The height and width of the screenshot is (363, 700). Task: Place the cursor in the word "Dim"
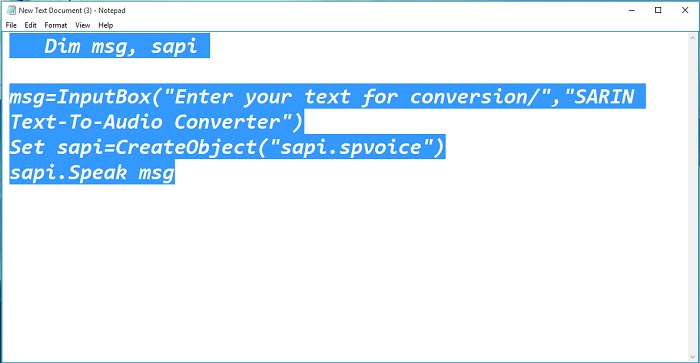(62, 46)
